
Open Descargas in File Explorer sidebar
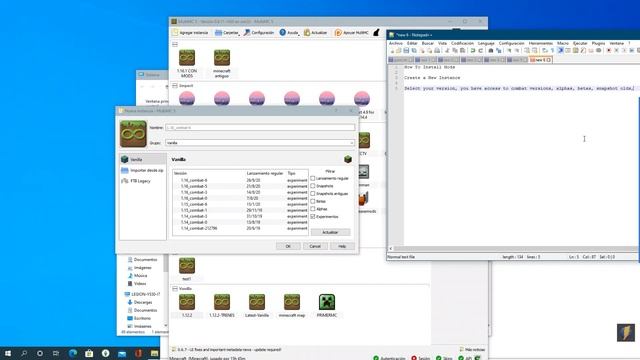[x=143, y=302]
